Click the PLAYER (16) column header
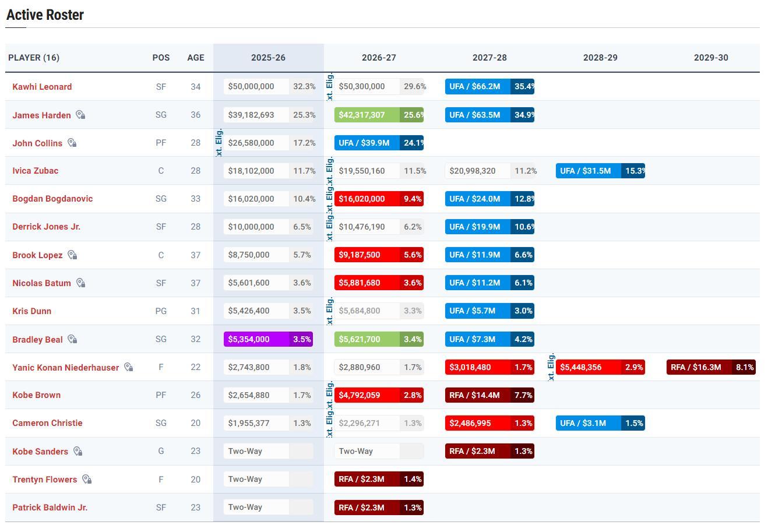768x532 pixels. tap(34, 58)
